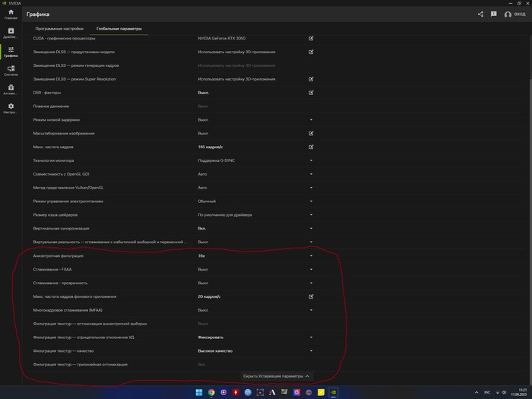The image size is (532, 399).
Task: Click the Фиксировать value
Action: 211,337
